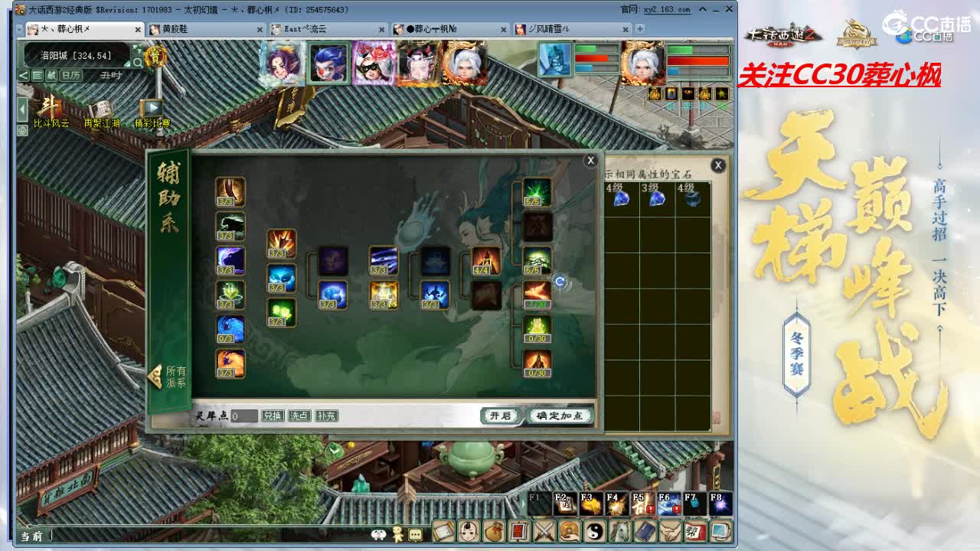
Task: Close the 黄鮫鞋 tab
Action: [x=260, y=29]
